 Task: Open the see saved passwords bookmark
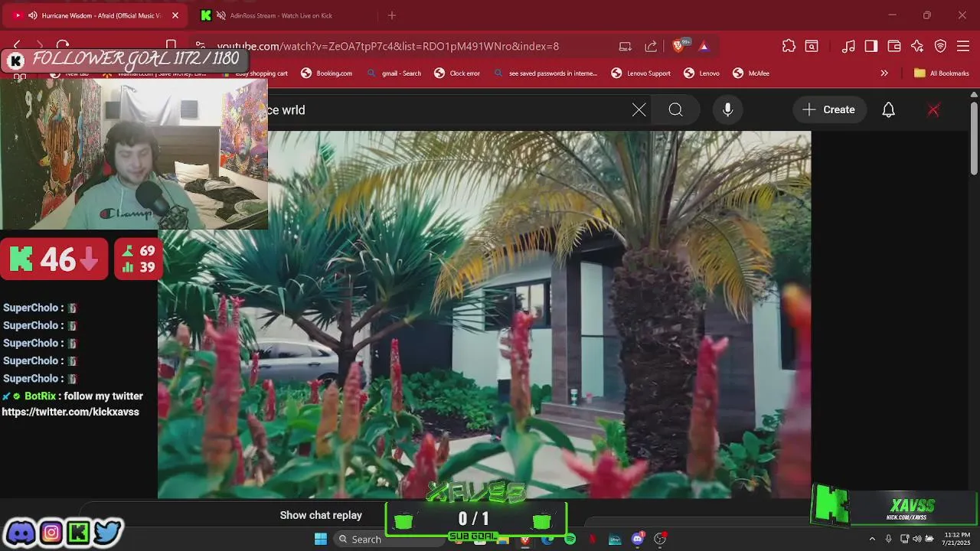click(545, 73)
